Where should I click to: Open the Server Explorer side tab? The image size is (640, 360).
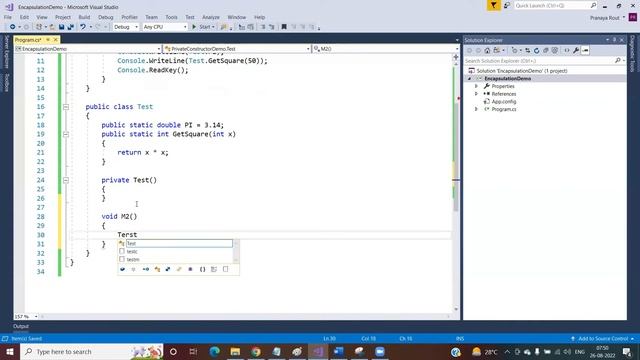point(6,51)
